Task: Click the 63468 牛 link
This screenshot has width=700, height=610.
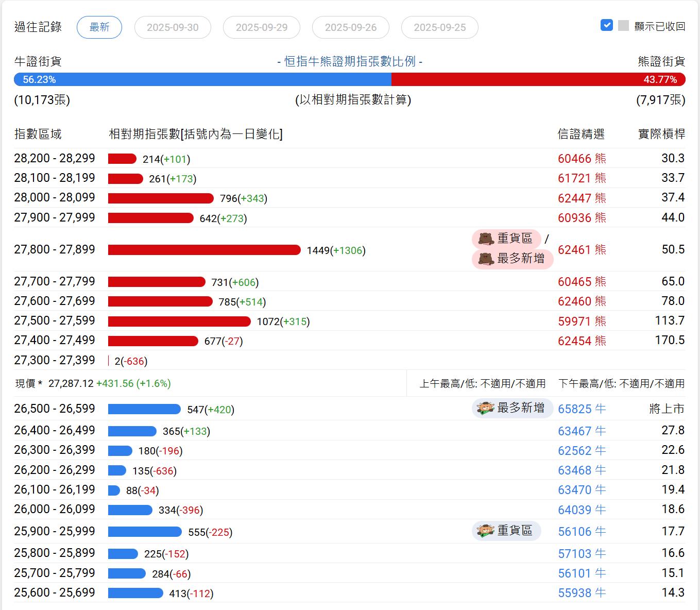Action: tap(582, 470)
